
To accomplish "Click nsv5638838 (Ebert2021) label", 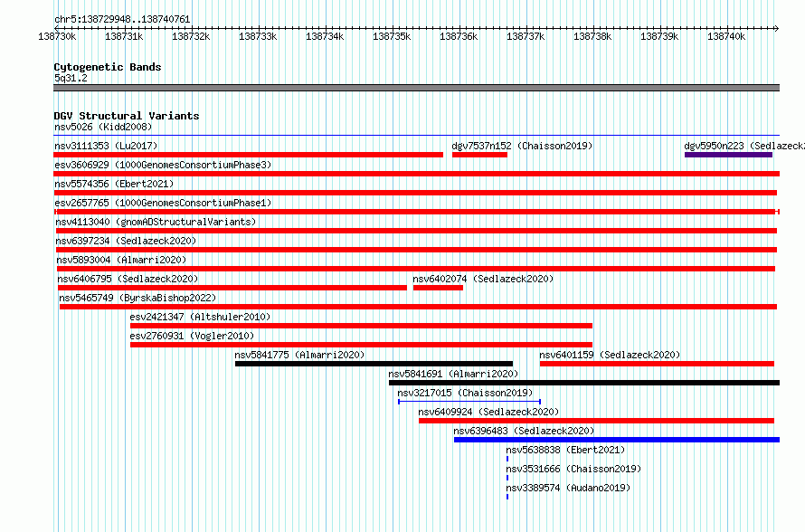I will 565,450.
